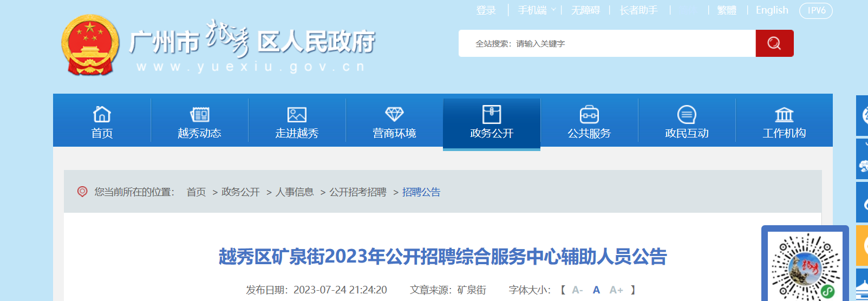Go to 首页 in the breadcrumb
The width and height of the screenshot is (868, 301).
coord(196,192)
